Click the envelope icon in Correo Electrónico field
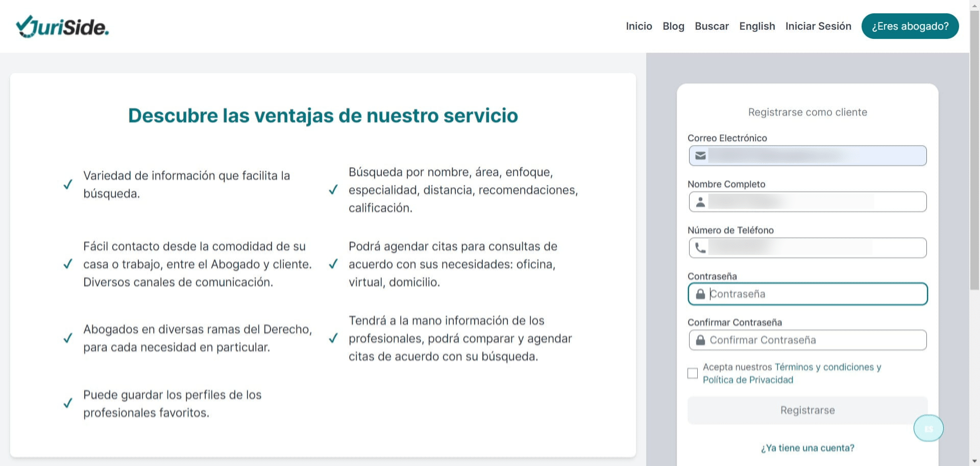This screenshot has height=466, width=980. (700, 155)
